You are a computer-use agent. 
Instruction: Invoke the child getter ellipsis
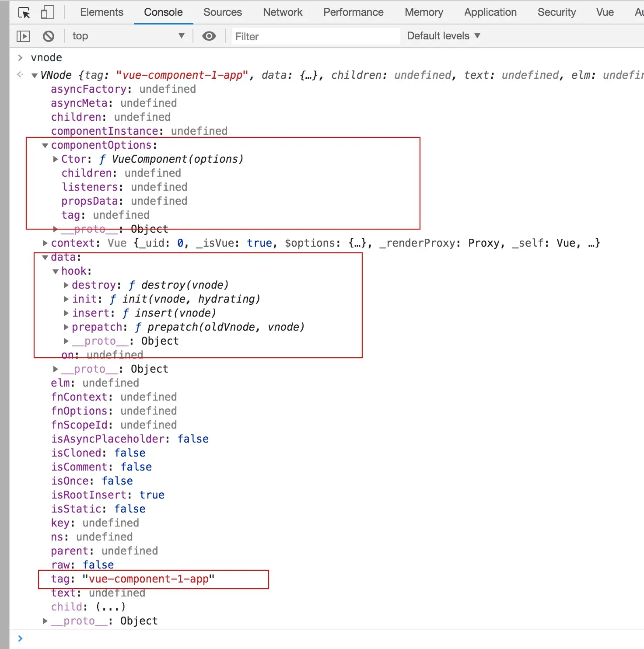click(111, 607)
